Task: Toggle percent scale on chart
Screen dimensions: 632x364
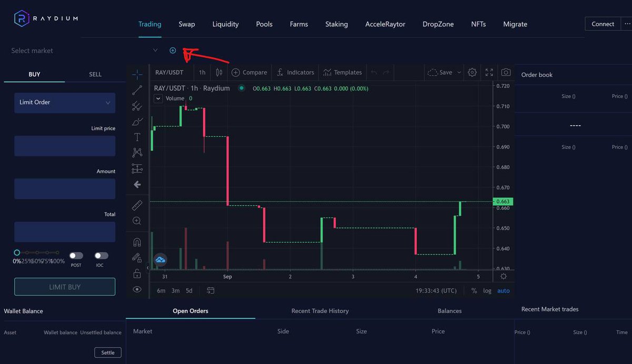Action: 474,290
